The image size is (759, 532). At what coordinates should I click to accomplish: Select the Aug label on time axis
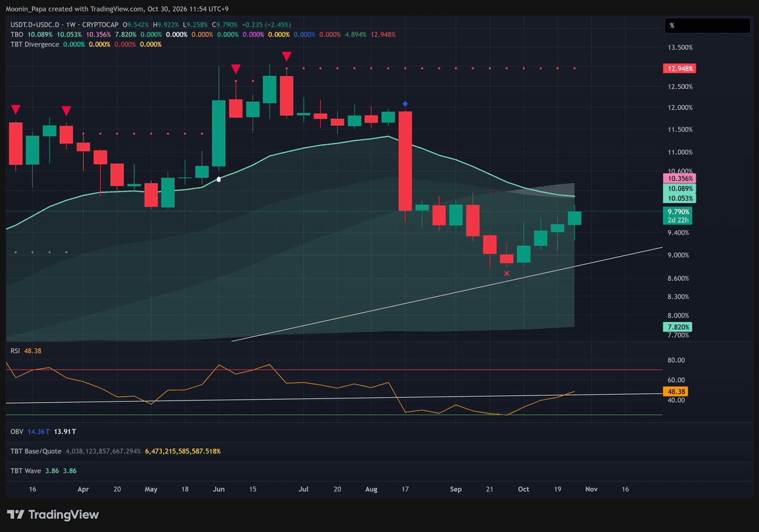[x=371, y=489]
